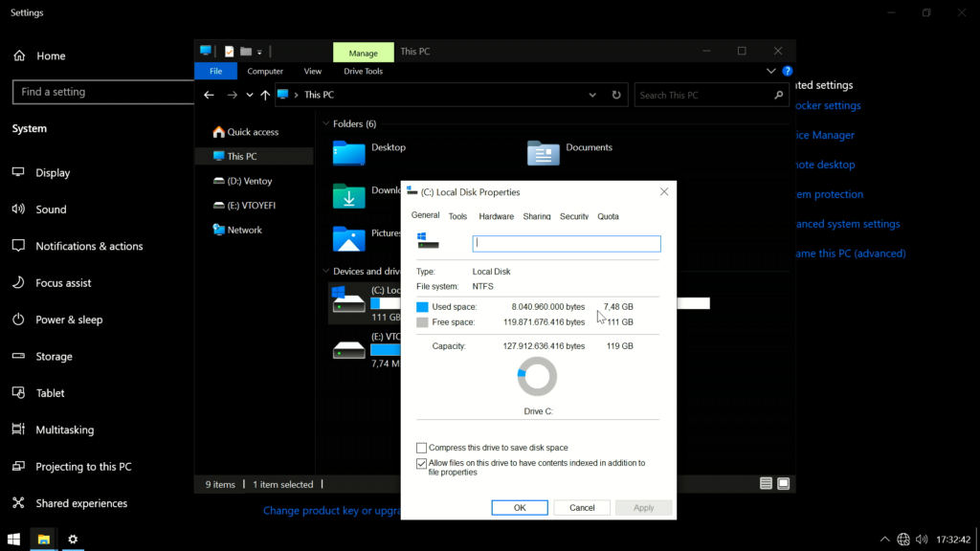Screen dimensions: 980x551
Task: Select the (E:) VTOYEFI drive icon in file list
Action: (348, 349)
